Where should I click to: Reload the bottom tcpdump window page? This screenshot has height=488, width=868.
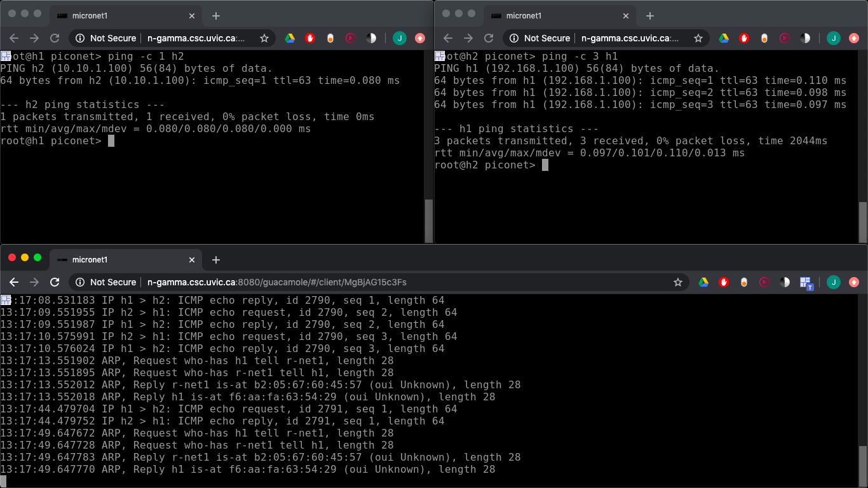tap(55, 282)
